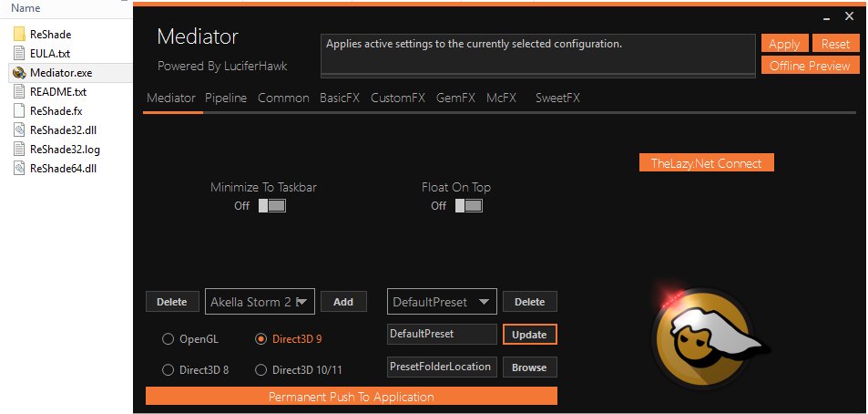Click the ReShade folder icon

19,34
